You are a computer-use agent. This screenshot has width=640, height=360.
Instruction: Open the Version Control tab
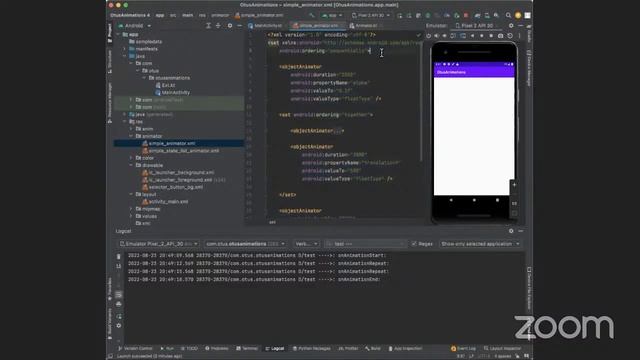tap(135, 348)
